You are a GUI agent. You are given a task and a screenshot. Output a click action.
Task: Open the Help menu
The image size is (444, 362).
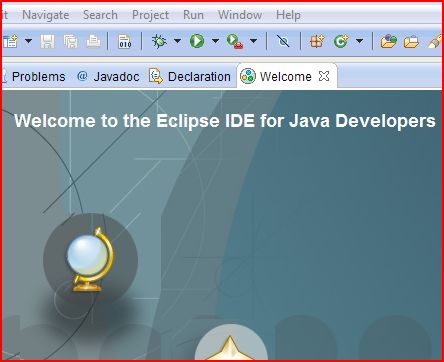pos(288,15)
